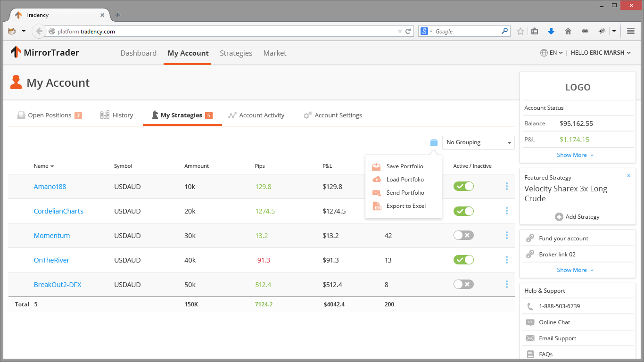Click browser back arrow button
The height and width of the screenshot is (362, 644).
click(39, 31)
